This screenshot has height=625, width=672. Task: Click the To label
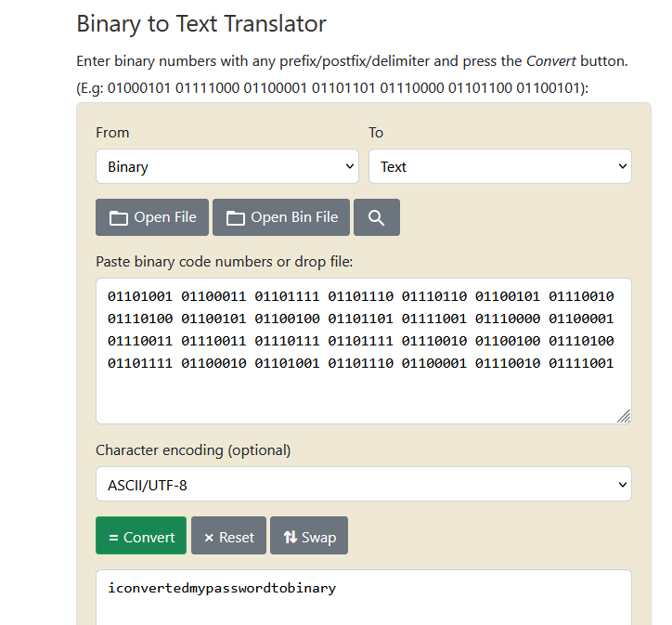coord(376,133)
